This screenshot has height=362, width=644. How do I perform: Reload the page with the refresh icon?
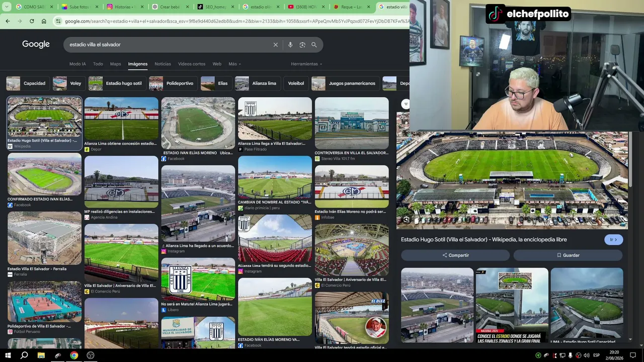click(32, 21)
